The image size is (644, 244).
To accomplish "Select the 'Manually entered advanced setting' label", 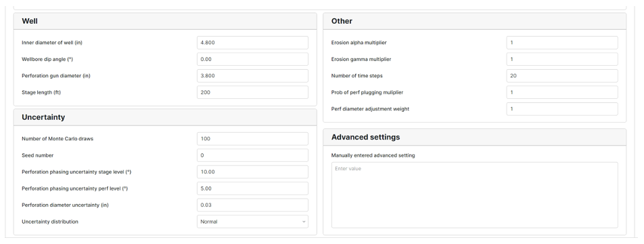I will pos(373,155).
